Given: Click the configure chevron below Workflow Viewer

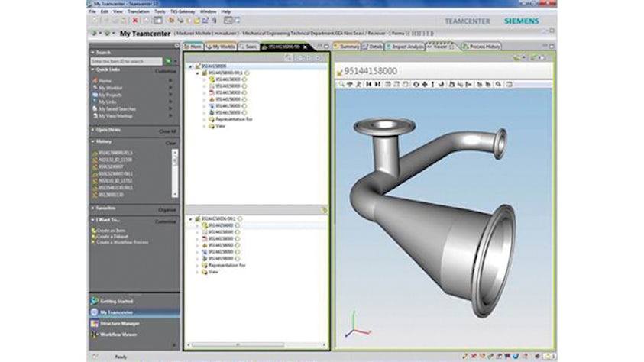Looking at the screenshot, I should tap(174, 345).
